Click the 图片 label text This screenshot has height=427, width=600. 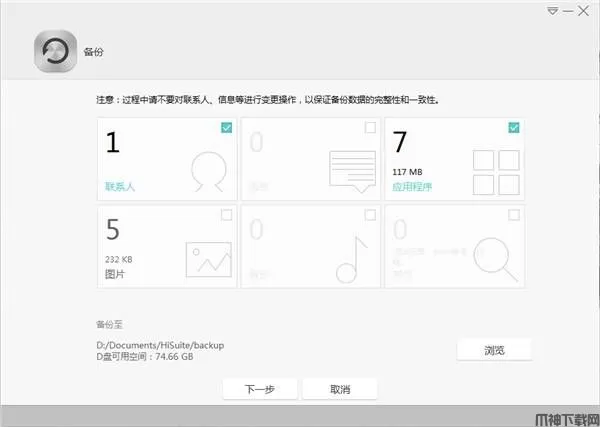pyautogui.click(x=115, y=274)
